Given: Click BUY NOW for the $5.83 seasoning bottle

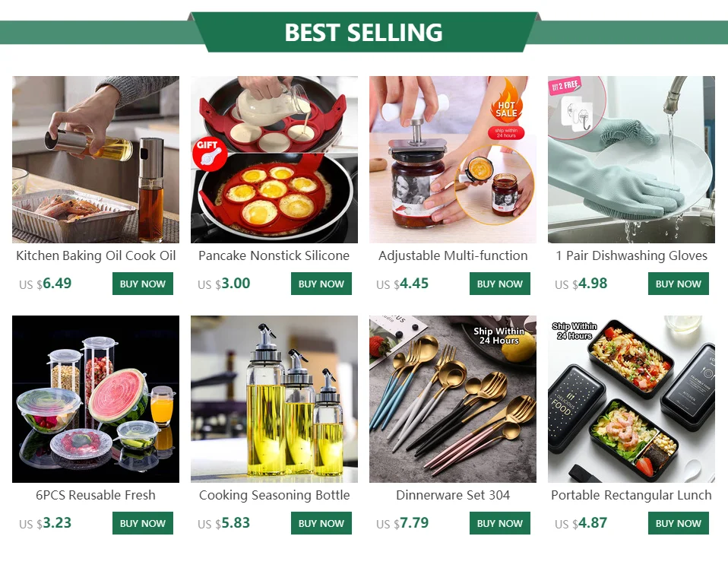Looking at the screenshot, I should click(321, 523).
